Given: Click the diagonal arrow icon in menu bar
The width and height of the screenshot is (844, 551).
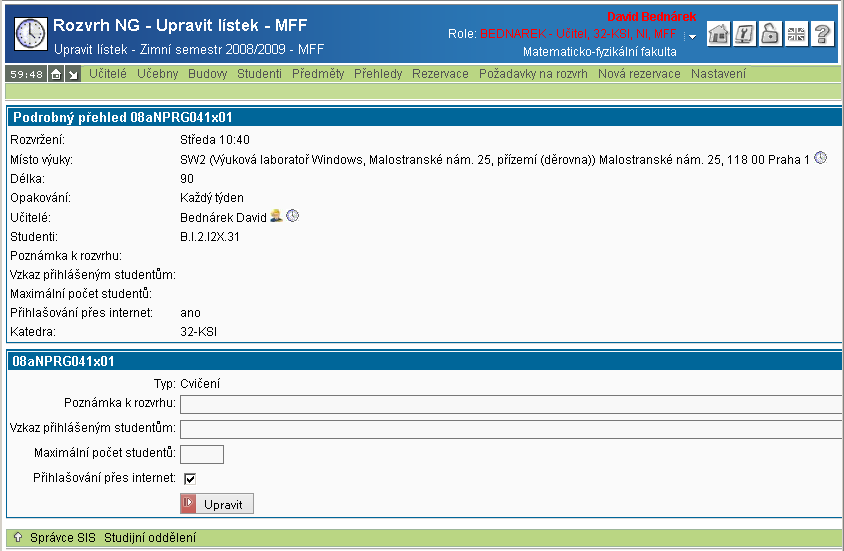Looking at the screenshot, I should tap(73, 74).
